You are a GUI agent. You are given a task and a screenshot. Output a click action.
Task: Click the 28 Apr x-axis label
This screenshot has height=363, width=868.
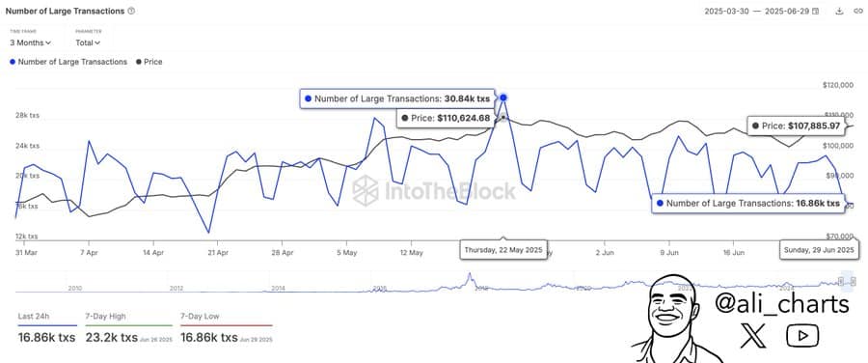click(283, 252)
